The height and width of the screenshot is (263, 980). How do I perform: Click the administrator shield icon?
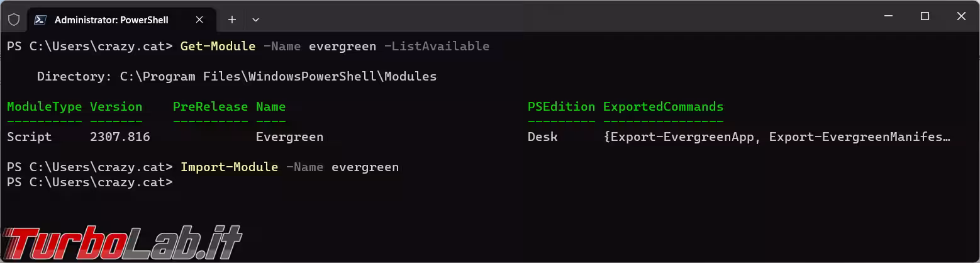[x=14, y=20]
